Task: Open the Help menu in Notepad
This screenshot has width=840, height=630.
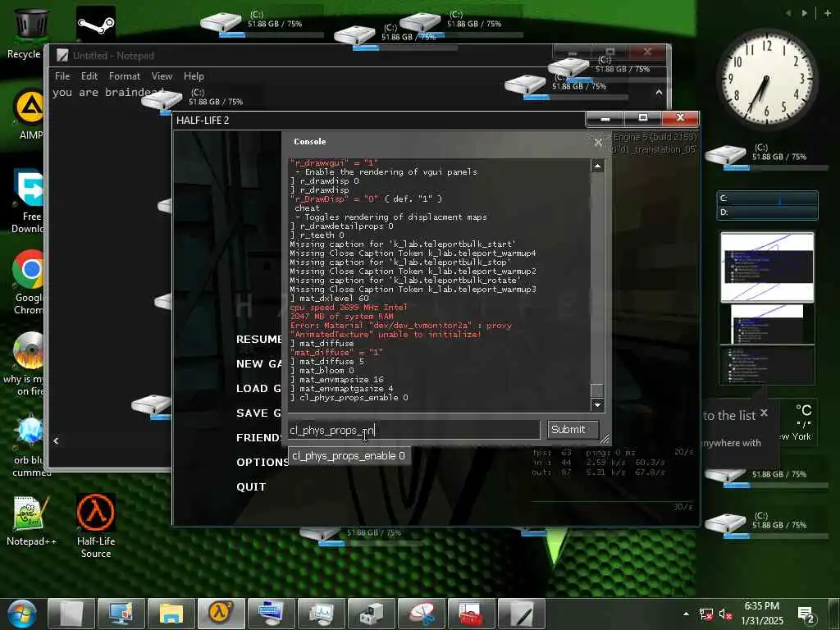Action: (194, 76)
